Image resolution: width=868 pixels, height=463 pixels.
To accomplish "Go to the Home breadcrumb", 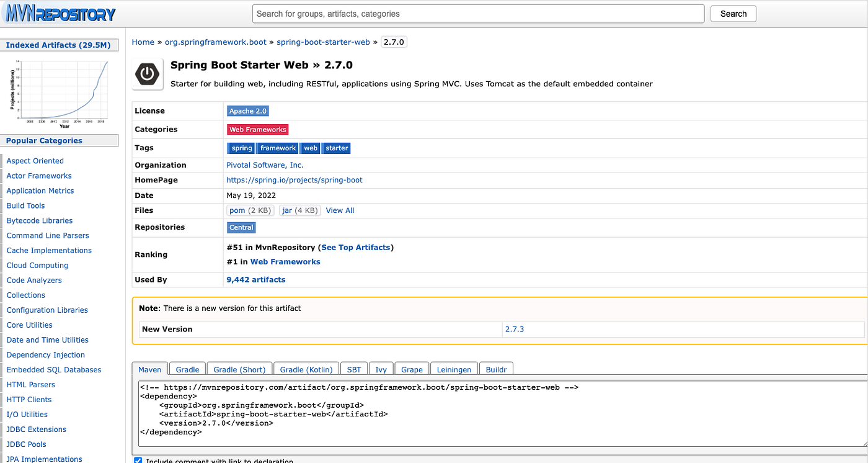I will pos(143,42).
